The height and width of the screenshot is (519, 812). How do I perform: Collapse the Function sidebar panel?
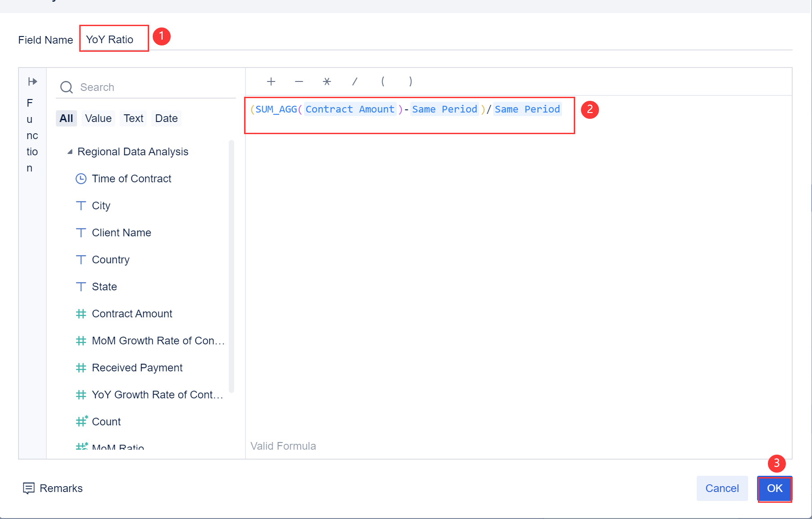click(x=32, y=81)
